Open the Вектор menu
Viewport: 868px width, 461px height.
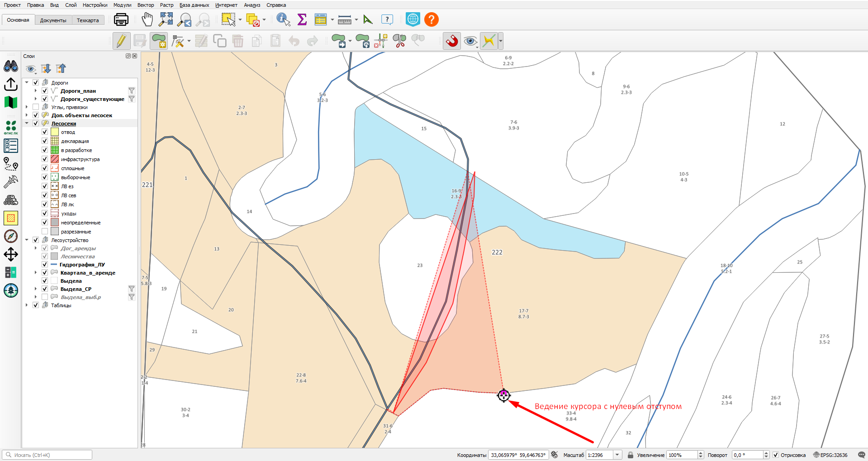146,5
